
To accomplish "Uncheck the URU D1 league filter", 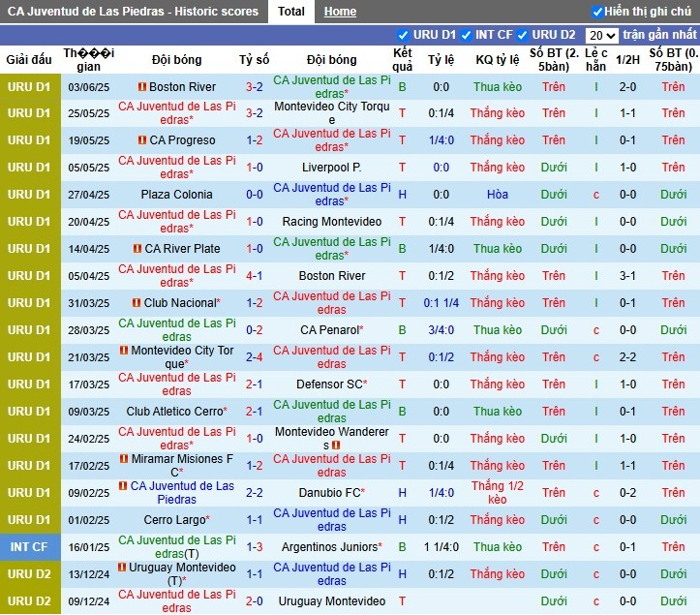I will [403, 35].
